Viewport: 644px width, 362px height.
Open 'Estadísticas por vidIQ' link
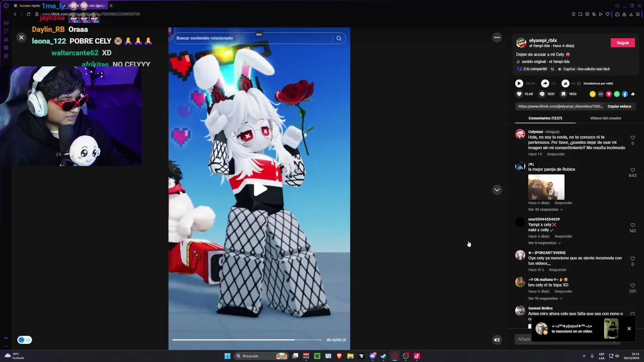click(x=598, y=83)
